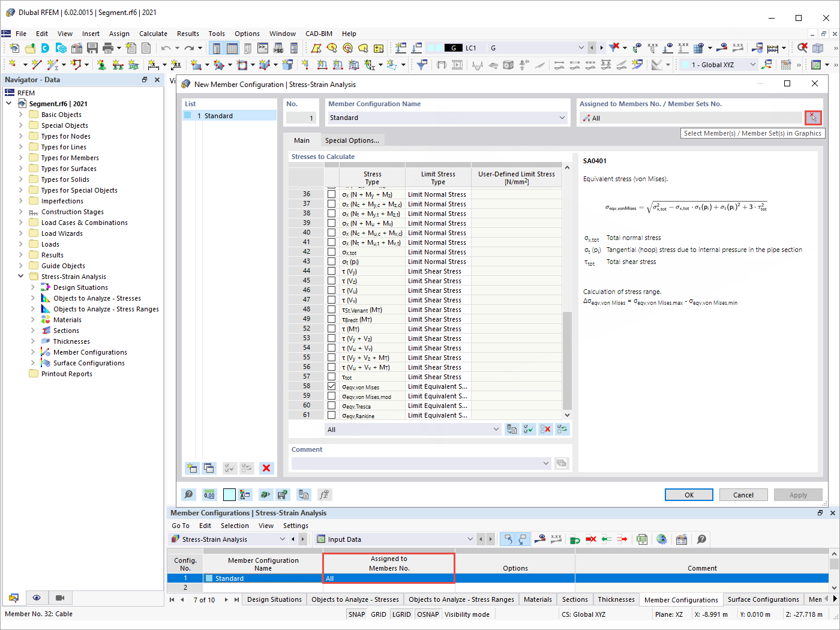Click the OSNAP status bar button
The image size is (840, 630).
[x=428, y=614]
